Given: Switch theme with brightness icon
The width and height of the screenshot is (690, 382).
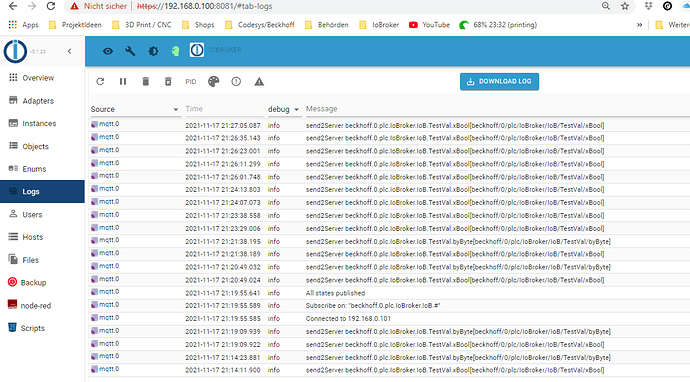Looking at the screenshot, I should 153,51.
